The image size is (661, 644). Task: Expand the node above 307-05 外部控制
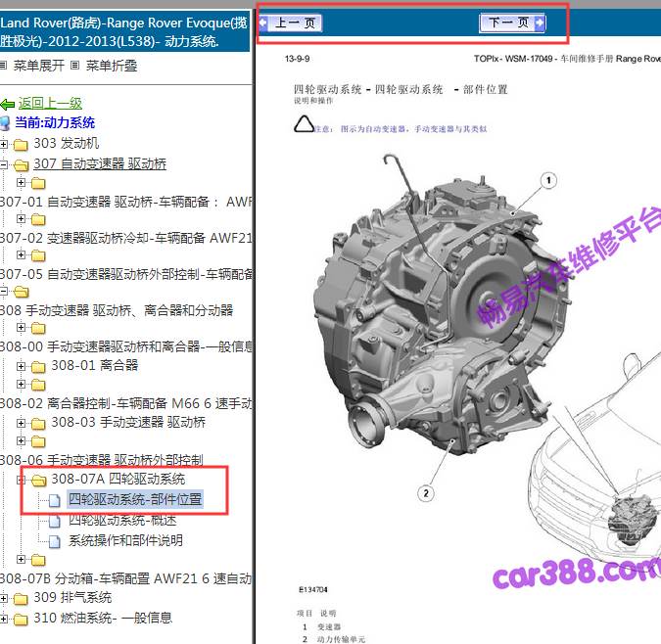tap(21, 254)
